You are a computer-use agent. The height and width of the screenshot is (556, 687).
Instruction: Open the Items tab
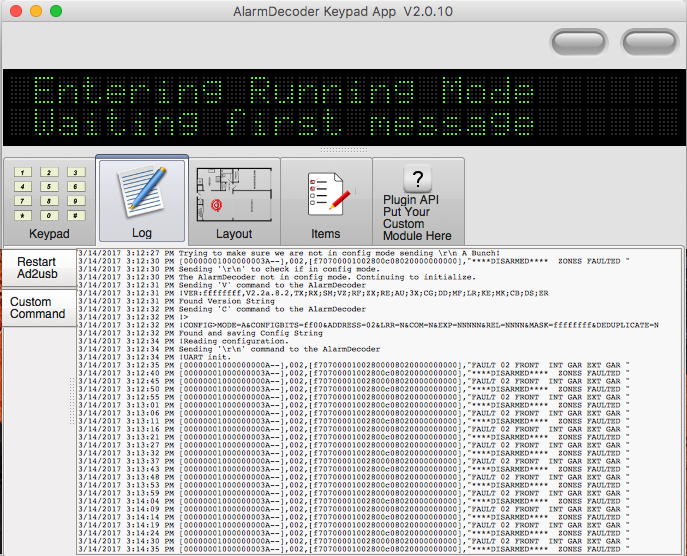(x=326, y=202)
